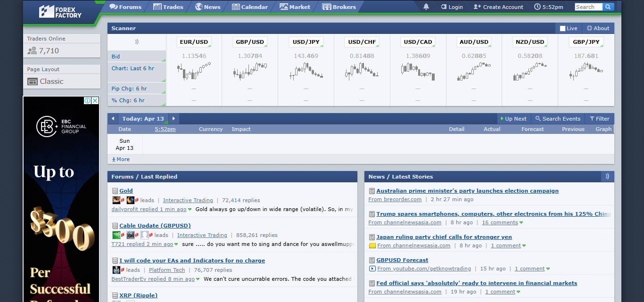Click Platform Tech forum link
Image resolution: width=644 pixels, height=302 pixels.
pos(167,270)
